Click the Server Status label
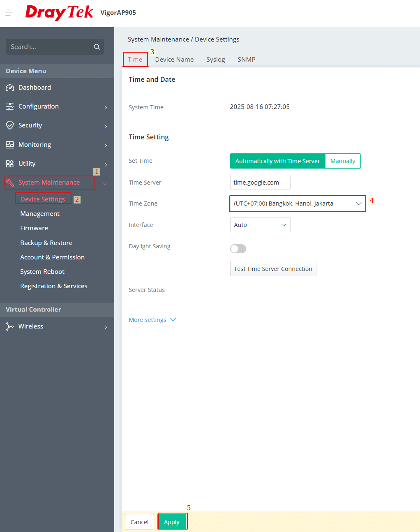The height and width of the screenshot is (532, 420). coord(147,290)
